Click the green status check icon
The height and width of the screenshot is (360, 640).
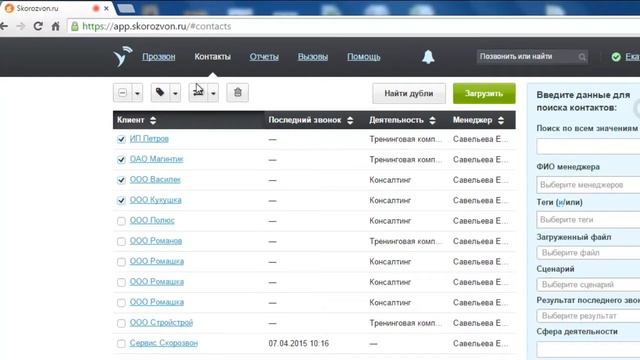tap(616, 57)
